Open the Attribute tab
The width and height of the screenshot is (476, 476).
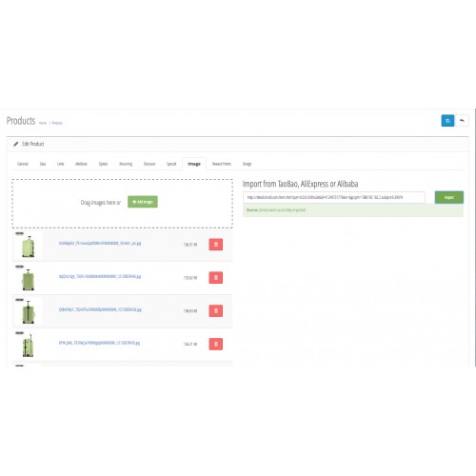[x=81, y=164]
